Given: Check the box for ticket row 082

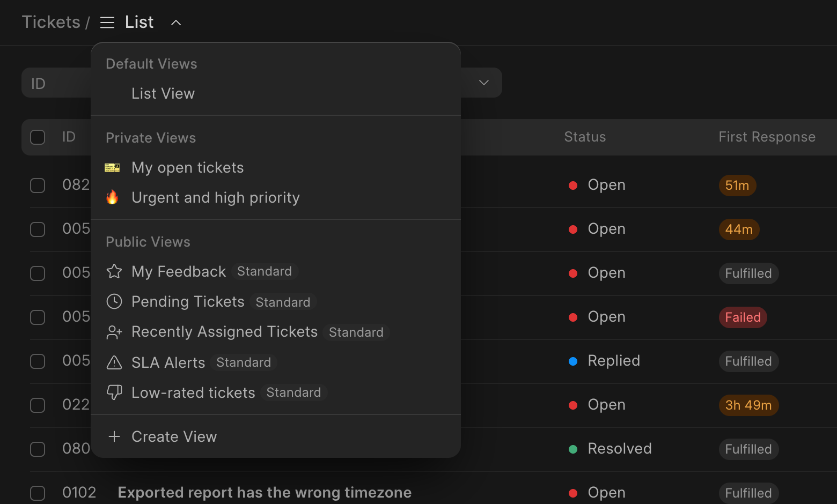Looking at the screenshot, I should (38, 186).
